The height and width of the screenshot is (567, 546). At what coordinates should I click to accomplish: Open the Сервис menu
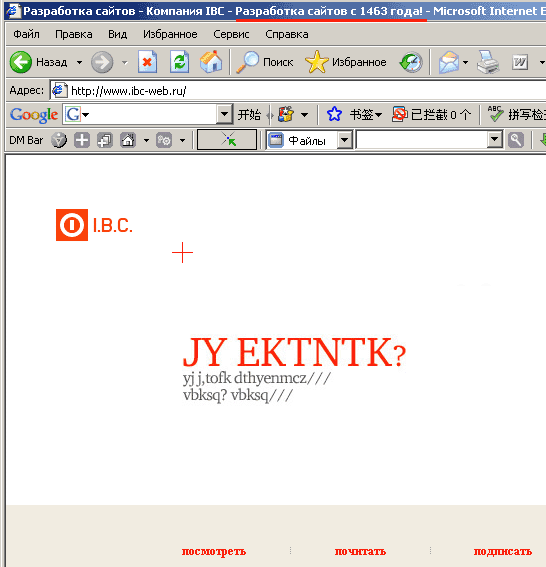[x=231, y=34]
